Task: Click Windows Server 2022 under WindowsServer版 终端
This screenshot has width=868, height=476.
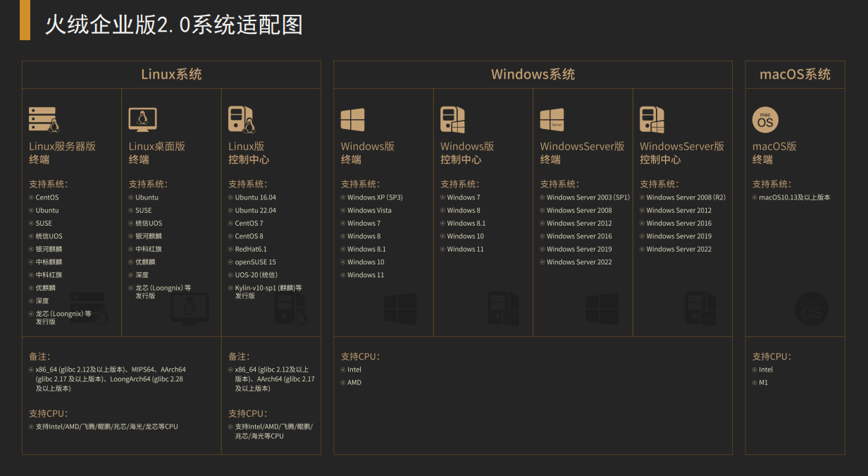Action: tap(579, 262)
